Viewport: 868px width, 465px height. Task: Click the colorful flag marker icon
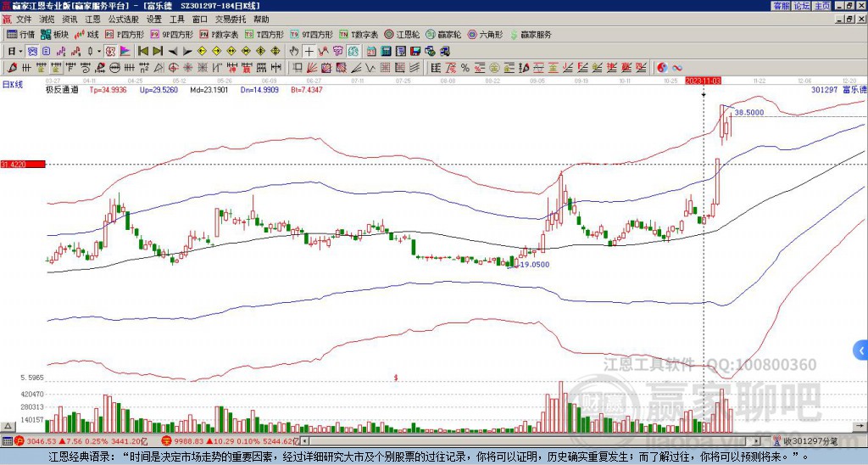tap(125, 52)
